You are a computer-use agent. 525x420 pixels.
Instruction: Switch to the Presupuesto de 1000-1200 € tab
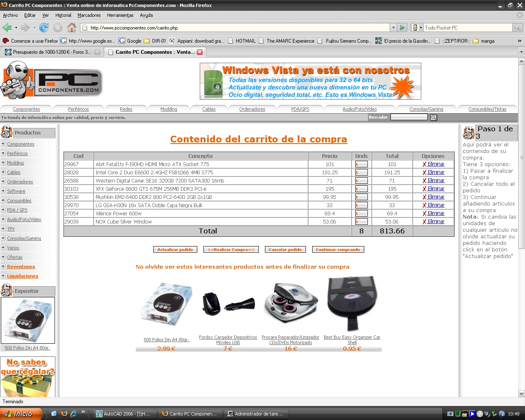pos(52,52)
